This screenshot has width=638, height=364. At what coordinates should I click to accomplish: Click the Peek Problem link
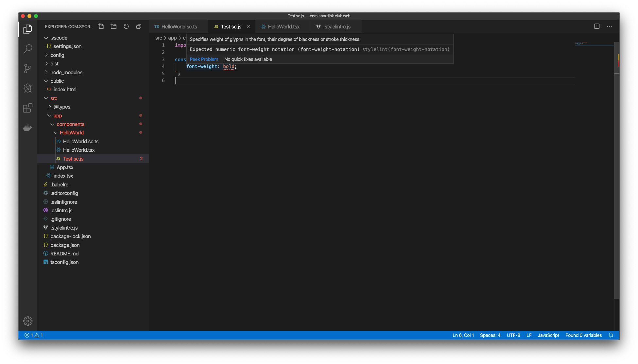(x=204, y=59)
